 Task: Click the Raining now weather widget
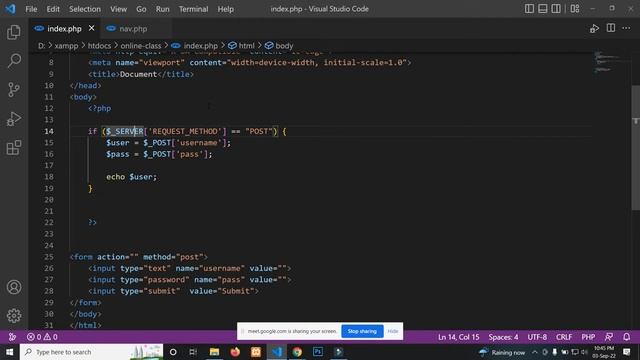point(502,352)
